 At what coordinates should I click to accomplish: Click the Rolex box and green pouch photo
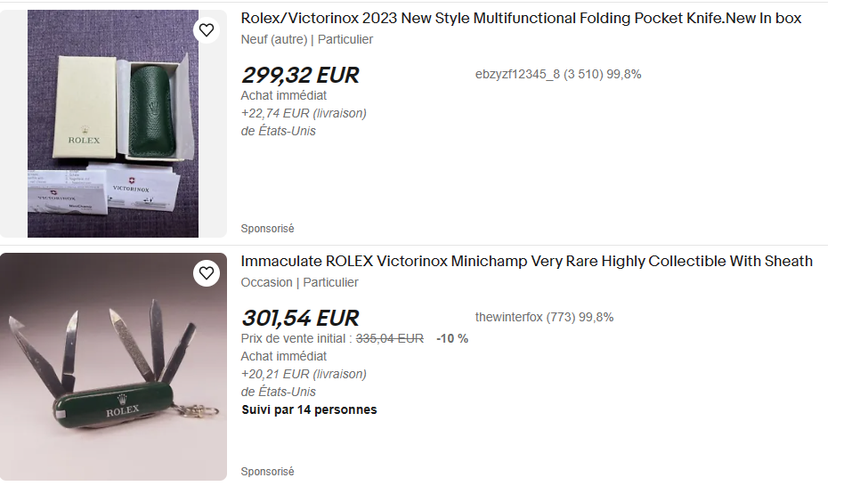(113, 124)
